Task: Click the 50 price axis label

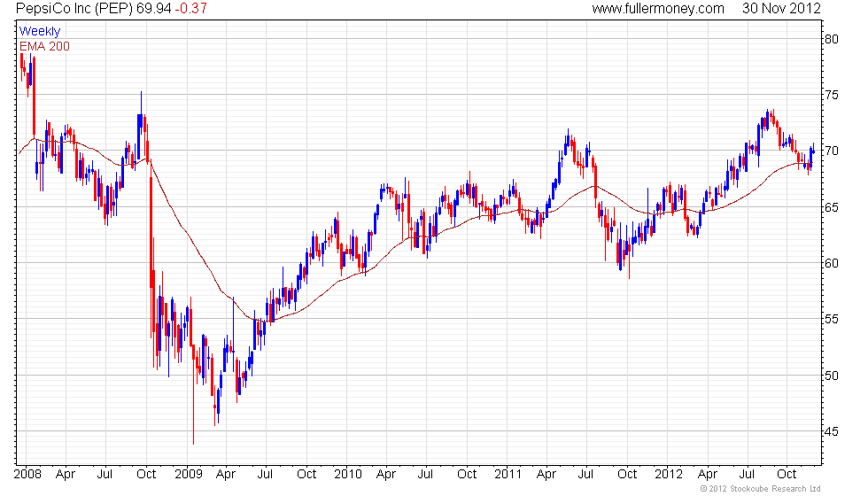Action: coord(831,376)
